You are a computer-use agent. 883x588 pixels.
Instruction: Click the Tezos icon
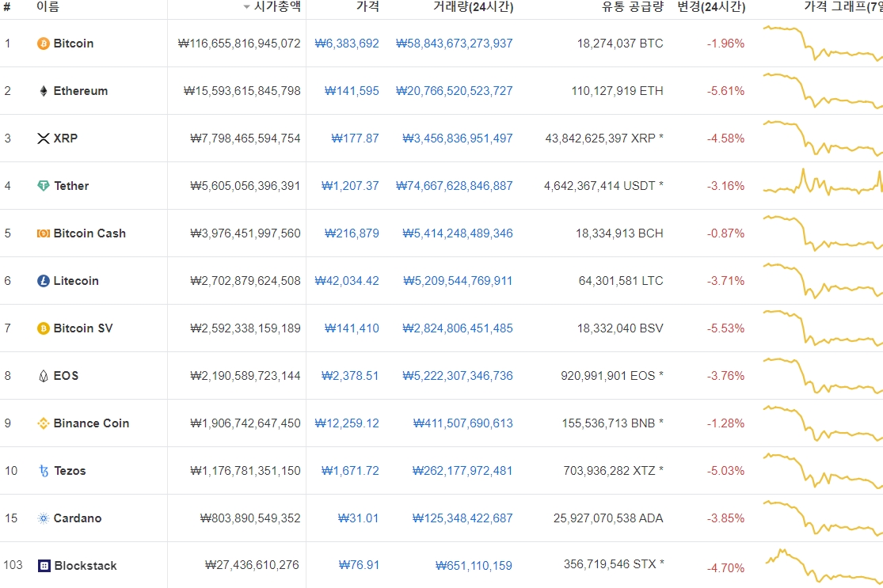tap(44, 471)
